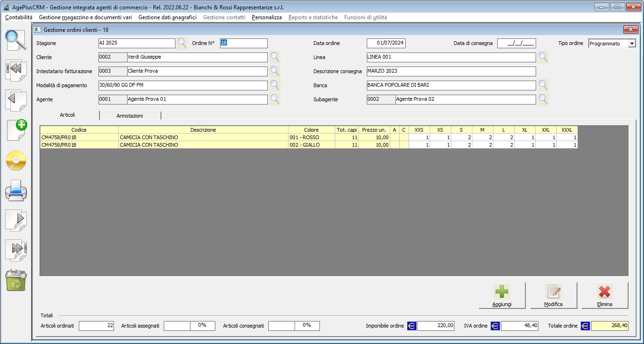Open Subagente lookup magnifier
Viewport: 644px width, 344px height.
543,99
